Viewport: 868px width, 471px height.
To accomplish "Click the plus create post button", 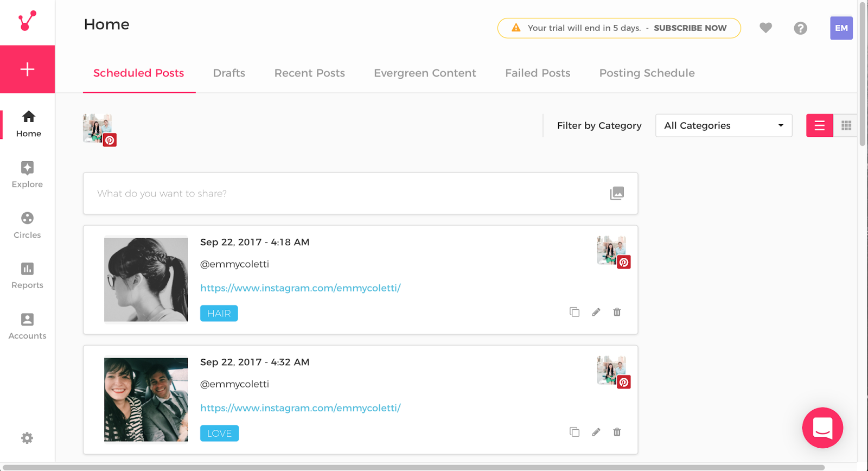I will pyautogui.click(x=27, y=69).
